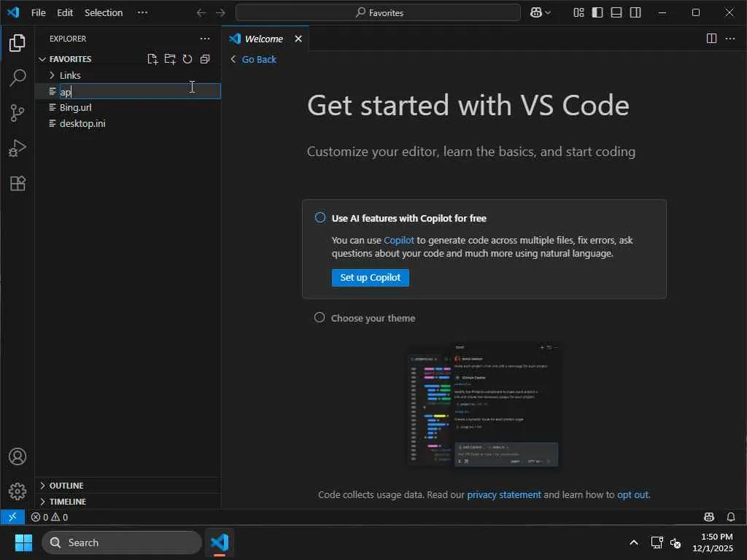This screenshot has height=560, width=747.
Task: Open editor more actions menu
Action: click(x=729, y=39)
